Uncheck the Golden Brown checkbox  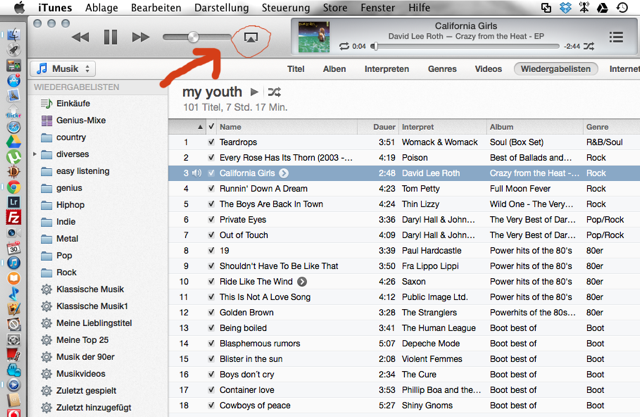(x=211, y=313)
